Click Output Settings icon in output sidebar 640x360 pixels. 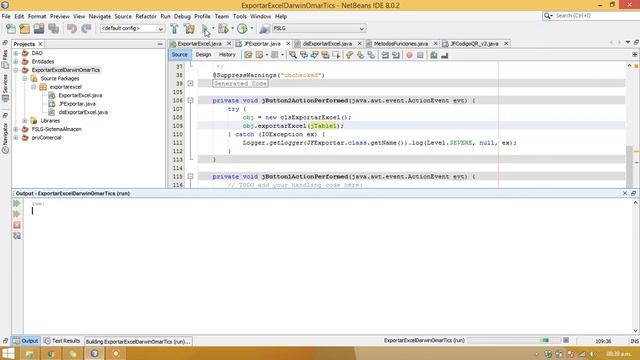tap(17, 236)
